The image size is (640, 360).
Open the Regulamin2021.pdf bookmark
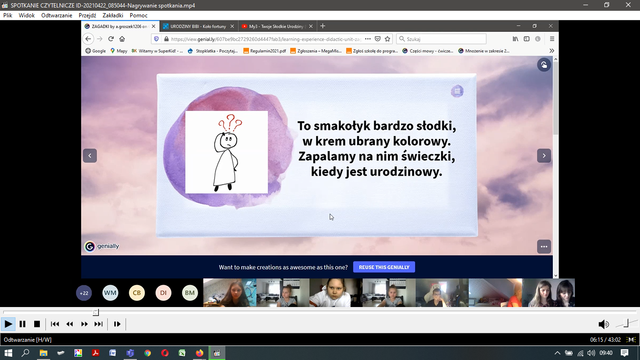(x=264, y=51)
